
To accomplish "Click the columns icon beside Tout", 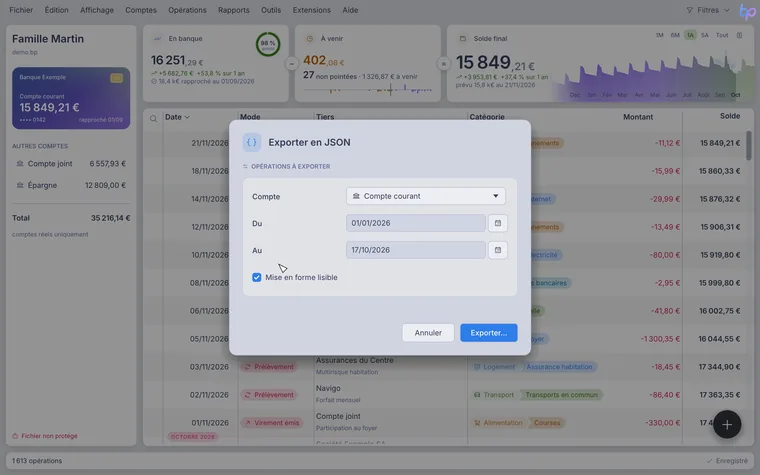I will pos(739,35).
